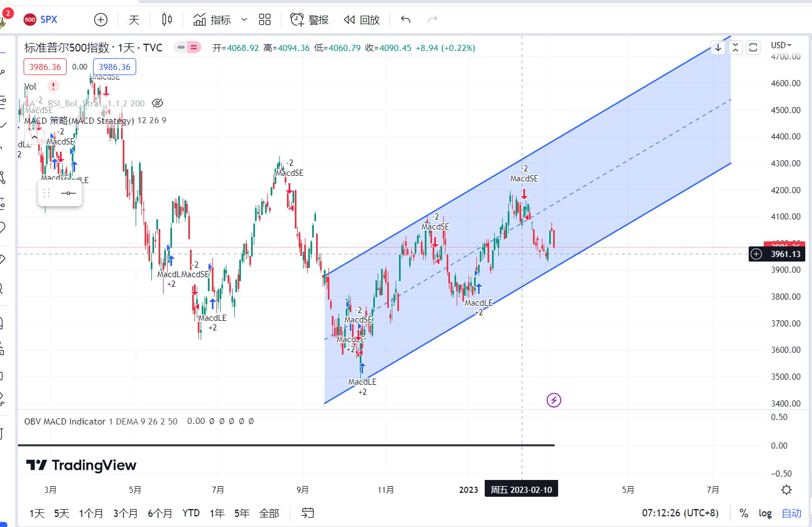812x527 pixels.
Task: Click the lightning bolt icon on the chart
Action: point(554,400)
